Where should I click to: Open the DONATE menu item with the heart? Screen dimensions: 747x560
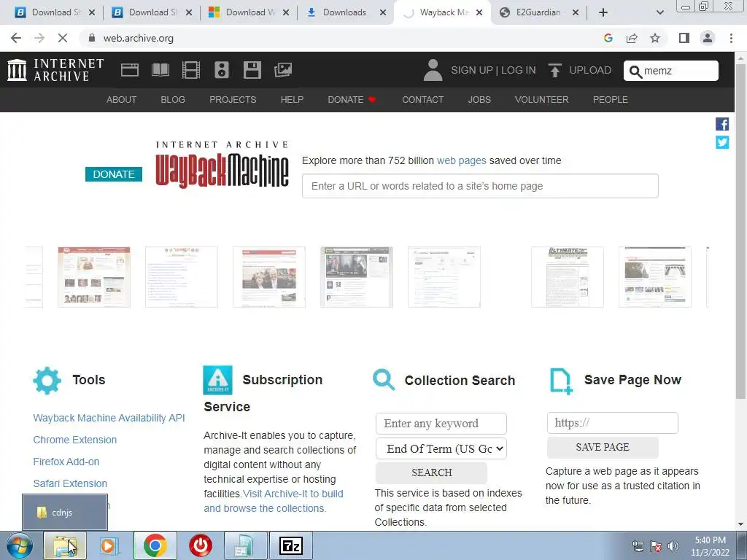[x=352, y=99]
